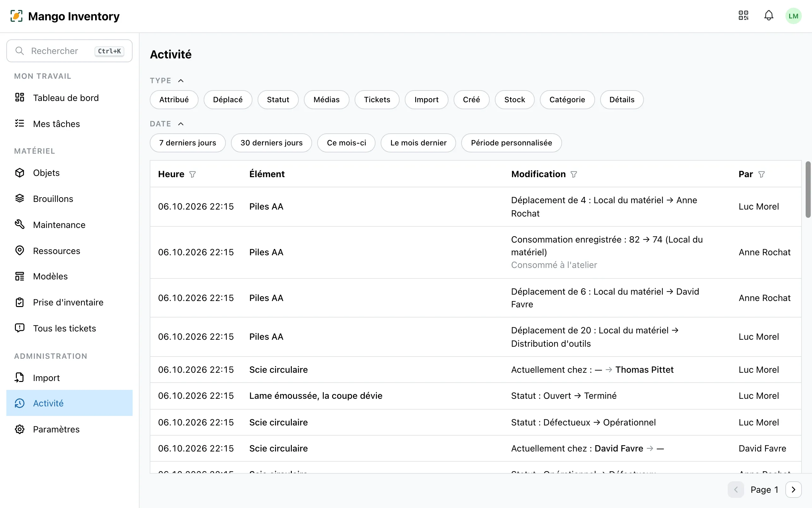Screen dimensions: 812x508
Task: Click the Tous les tickets alert icon
Action: click(x=20, y=328)
